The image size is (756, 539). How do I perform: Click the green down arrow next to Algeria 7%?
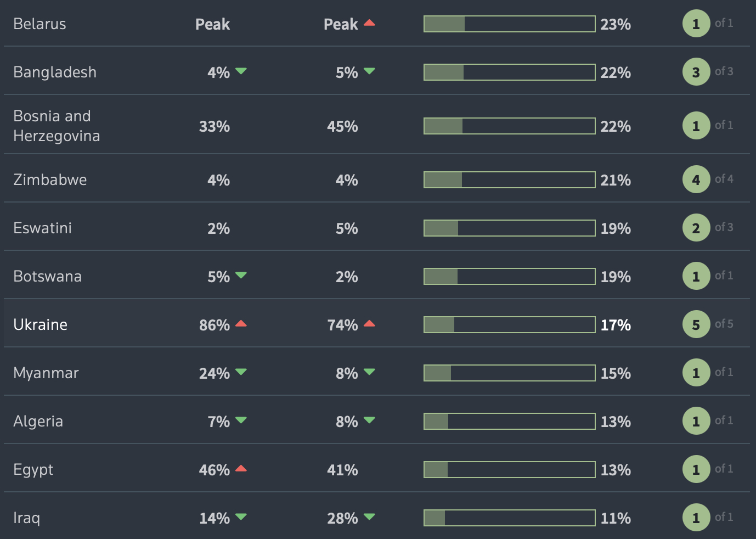pos(241,420)
